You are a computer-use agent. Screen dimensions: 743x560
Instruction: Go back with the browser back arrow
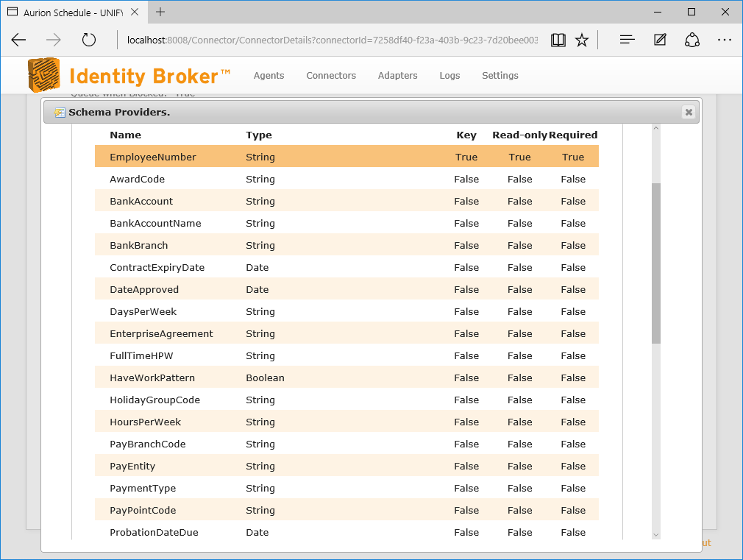tap(18, 40)
